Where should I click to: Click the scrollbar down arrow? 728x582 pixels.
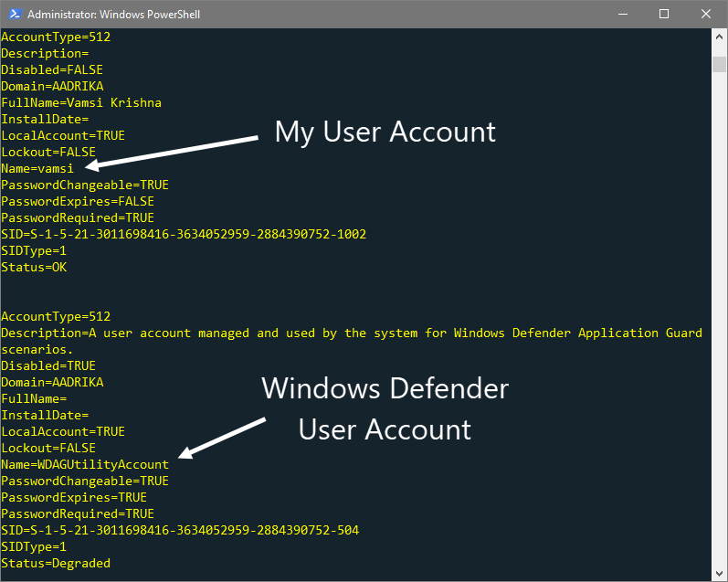click(x=719, y=573)
